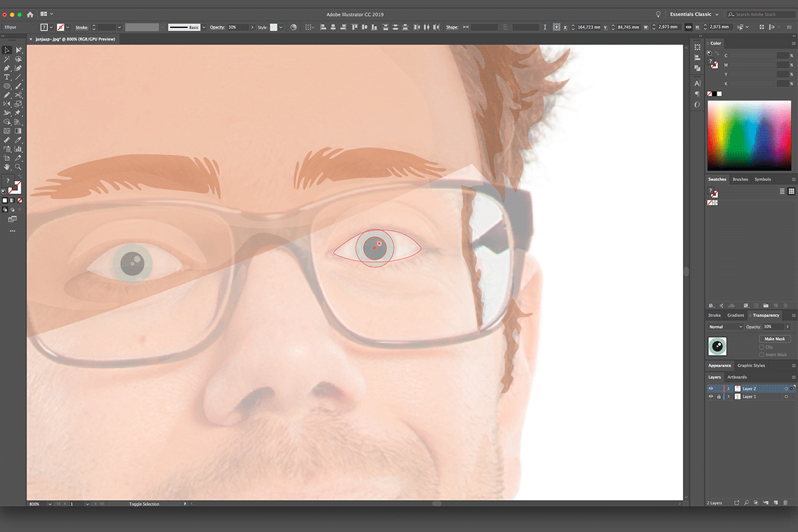798x532 pixels.
Task: Select the Hand tool
Action: [7, 167]
